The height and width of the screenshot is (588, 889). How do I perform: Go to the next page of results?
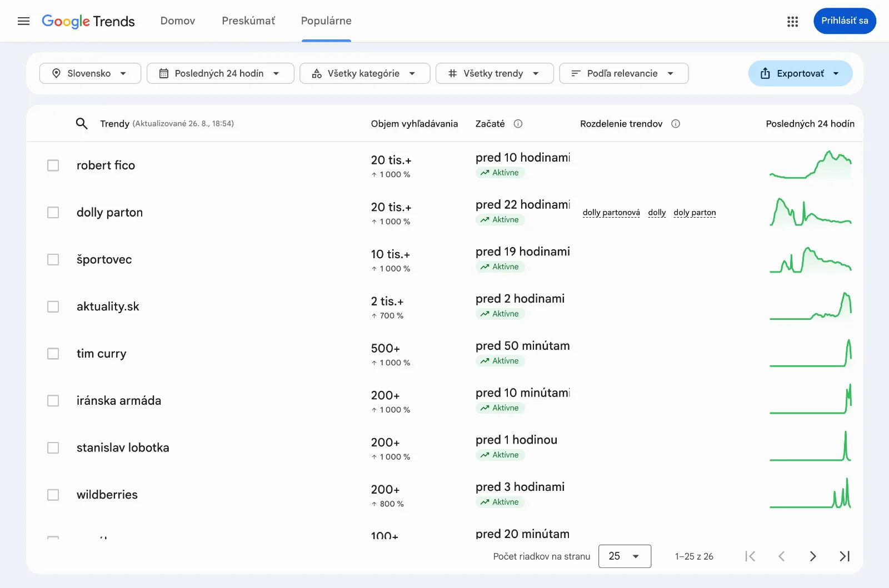tap(813, 556)
